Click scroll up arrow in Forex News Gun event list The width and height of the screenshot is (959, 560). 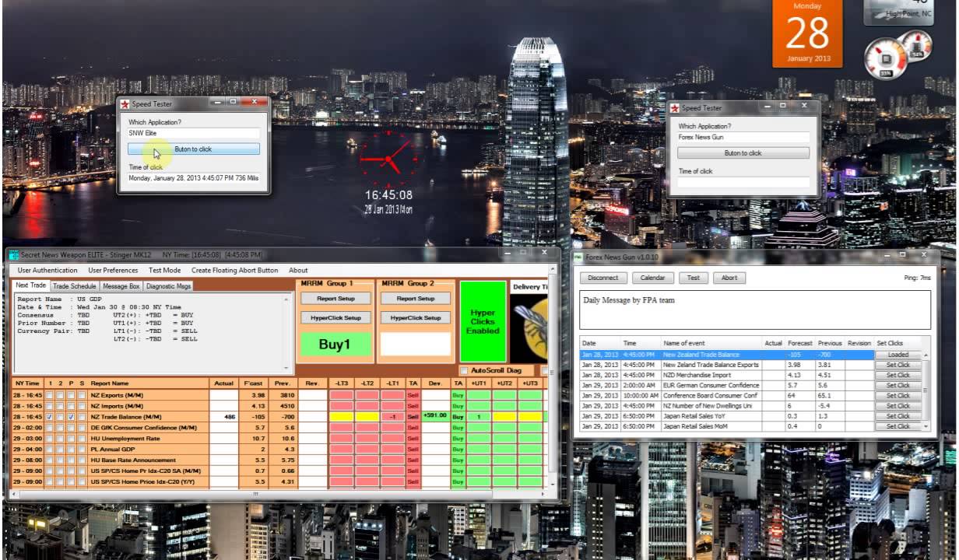pos(926,354)
